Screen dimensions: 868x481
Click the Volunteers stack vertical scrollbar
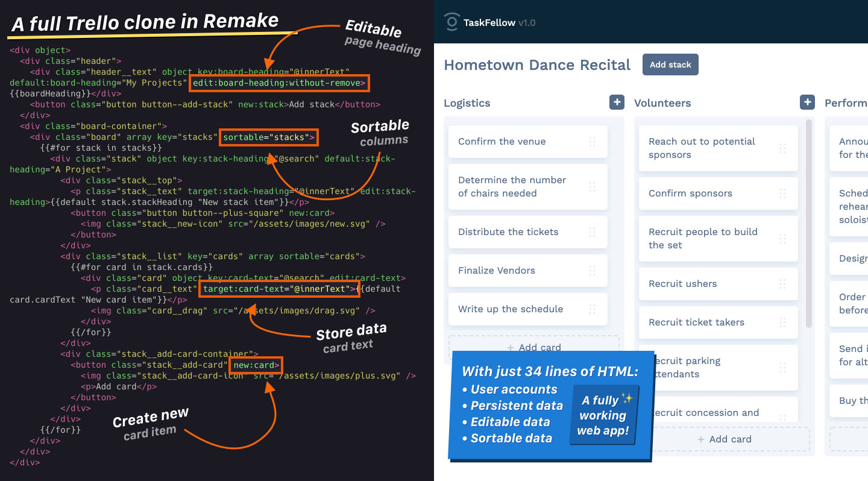pos(809,224)
